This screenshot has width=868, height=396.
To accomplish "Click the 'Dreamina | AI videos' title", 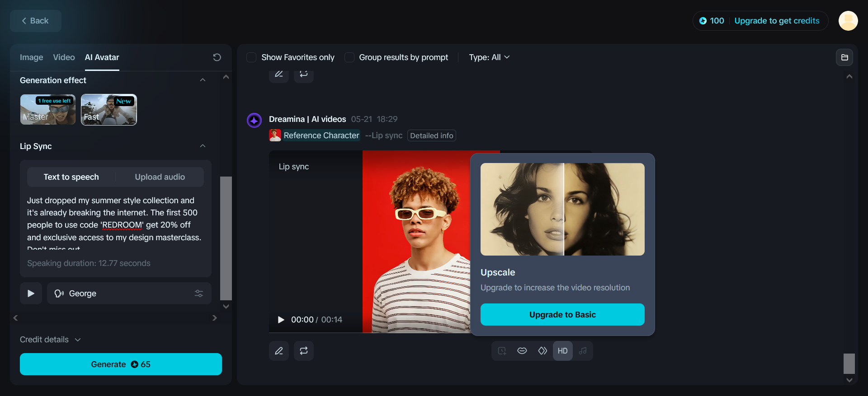I will [307, 119].
